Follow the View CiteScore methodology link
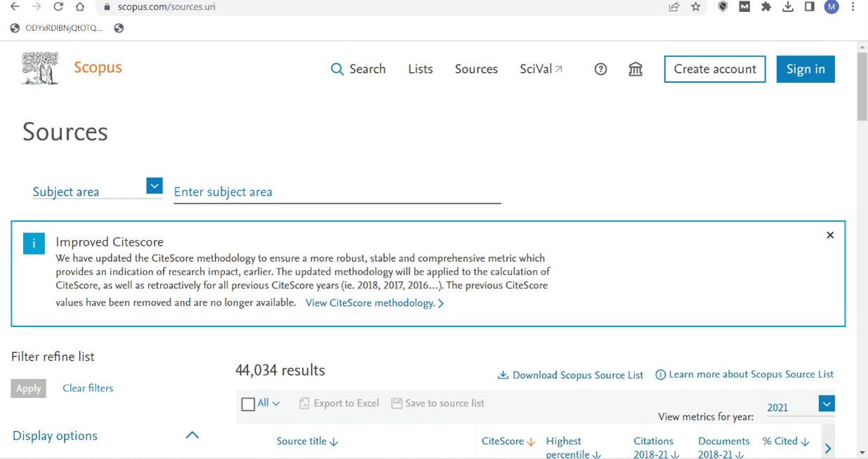The width and height of the screenshot is (868, 459). [x=374, y=303]
